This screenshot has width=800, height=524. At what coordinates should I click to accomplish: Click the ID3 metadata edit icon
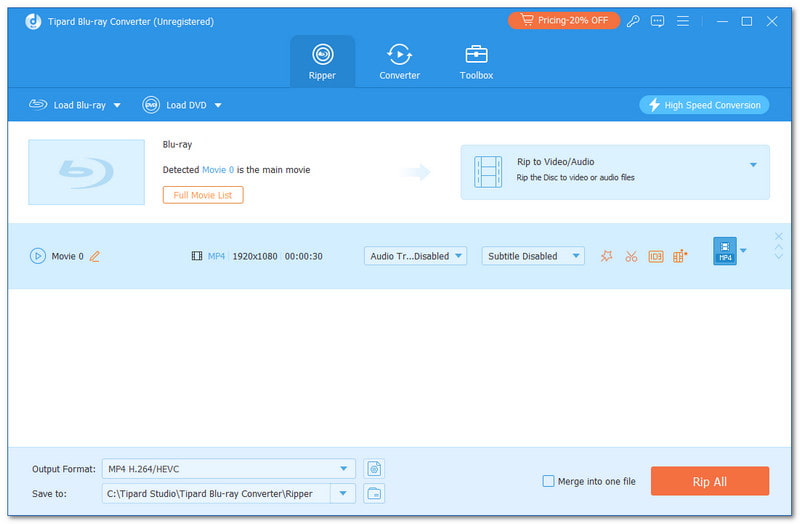(x=656, y=256)
